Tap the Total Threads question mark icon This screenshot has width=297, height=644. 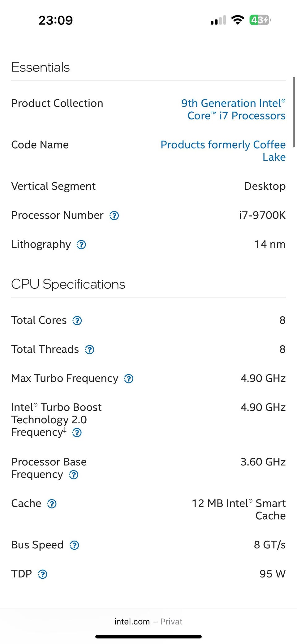(x=89, y=350)
